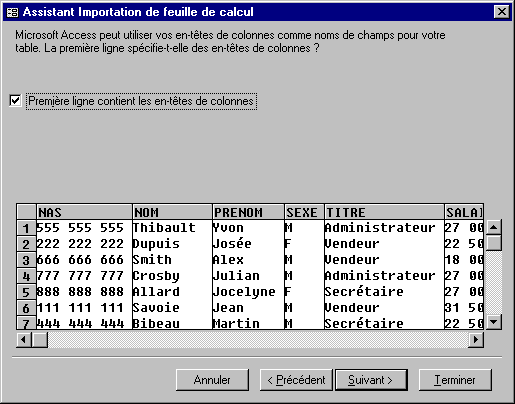Click the title bar form icon

[13, 12]
